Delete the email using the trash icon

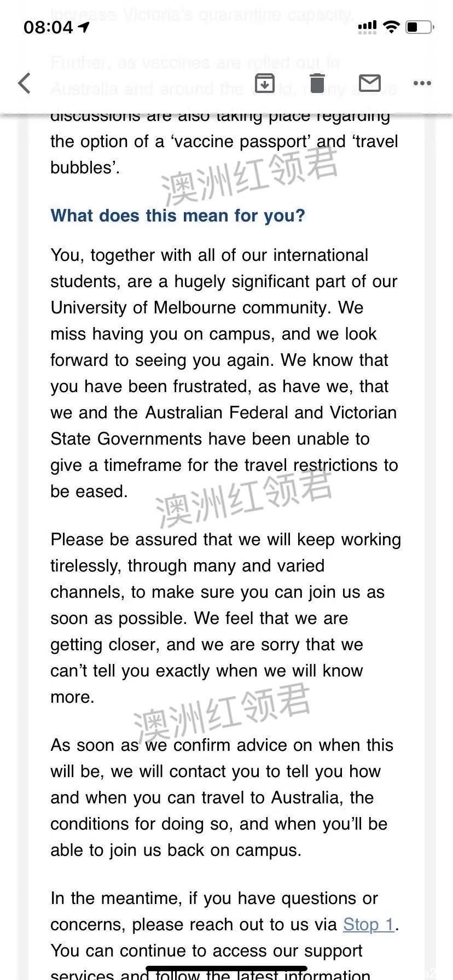[317, 83]
